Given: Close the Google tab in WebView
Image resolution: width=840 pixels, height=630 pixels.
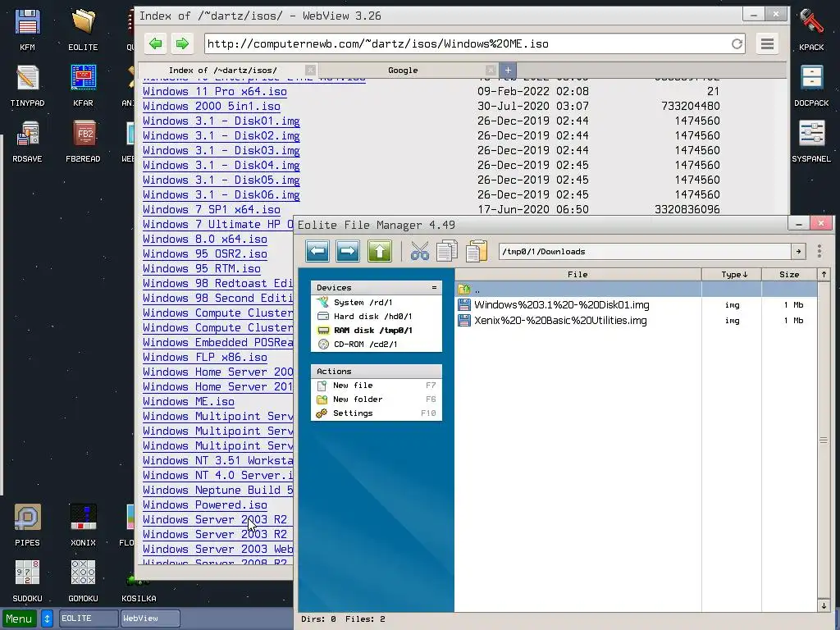Looking at the screenshot, I should 491,71.
